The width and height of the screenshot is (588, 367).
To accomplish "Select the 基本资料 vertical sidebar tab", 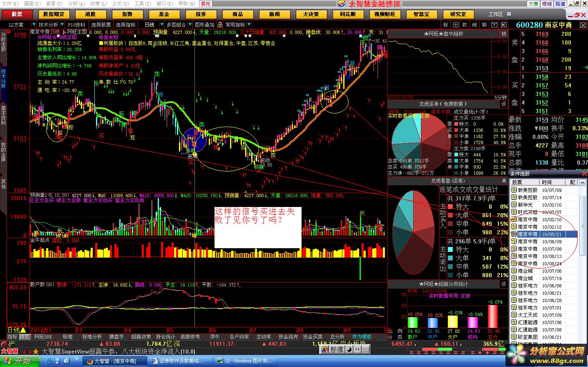I will (4, 115).
